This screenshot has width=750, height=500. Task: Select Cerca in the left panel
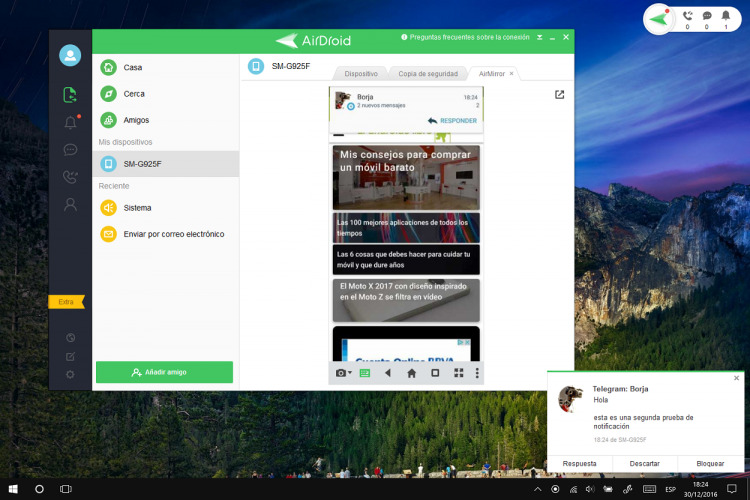(x=134, y=94)
